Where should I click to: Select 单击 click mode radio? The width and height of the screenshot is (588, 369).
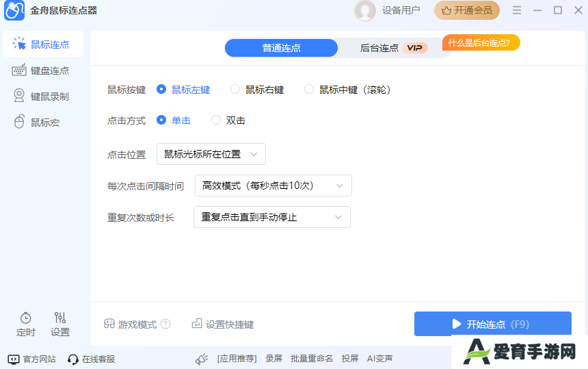pyautogui.click(x=161, y=120)
